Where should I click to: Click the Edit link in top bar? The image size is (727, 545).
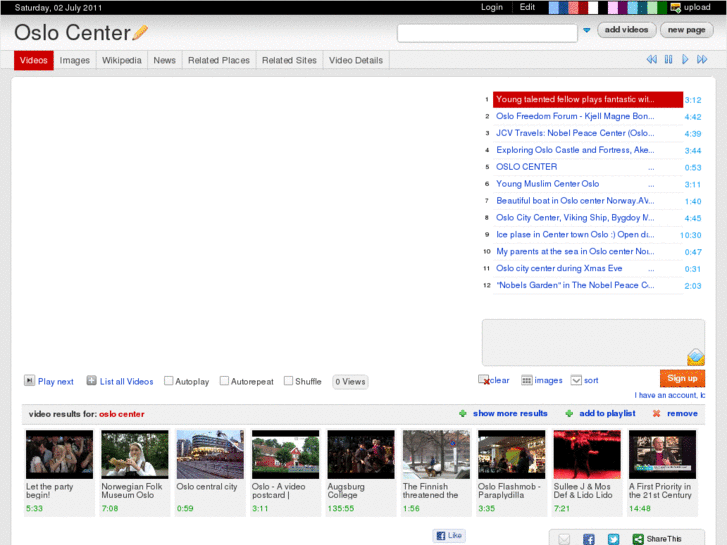click(527, 7)
